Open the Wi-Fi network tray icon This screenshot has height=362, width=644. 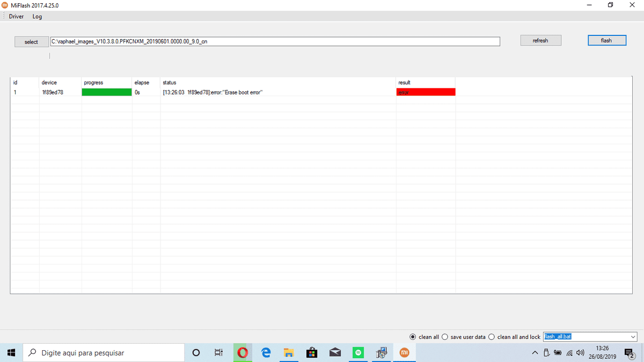(569, 352)
